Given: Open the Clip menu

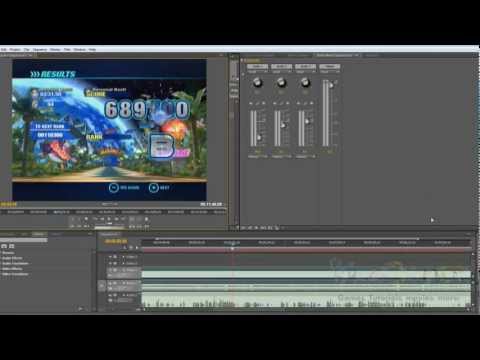Looking at the screenshot, I should tap(27, 49).
